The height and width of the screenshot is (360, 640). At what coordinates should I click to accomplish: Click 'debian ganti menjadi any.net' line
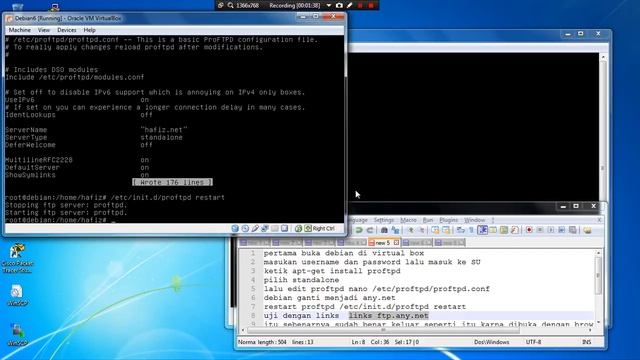point(329,298)
